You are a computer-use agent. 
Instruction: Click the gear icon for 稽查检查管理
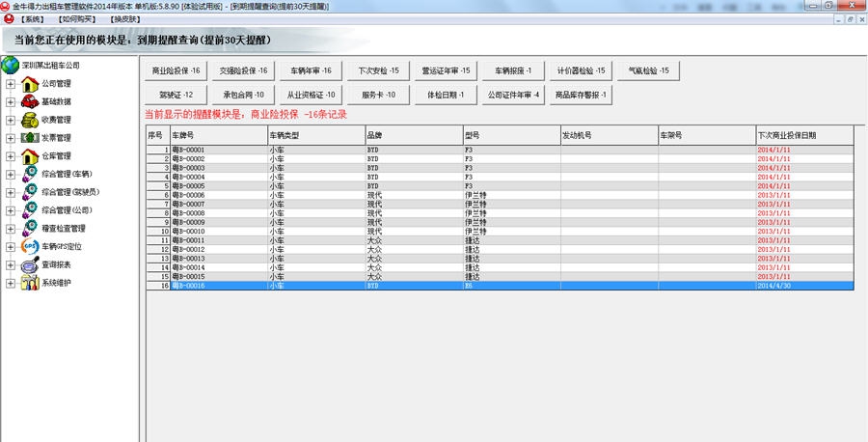click(30, 228)
